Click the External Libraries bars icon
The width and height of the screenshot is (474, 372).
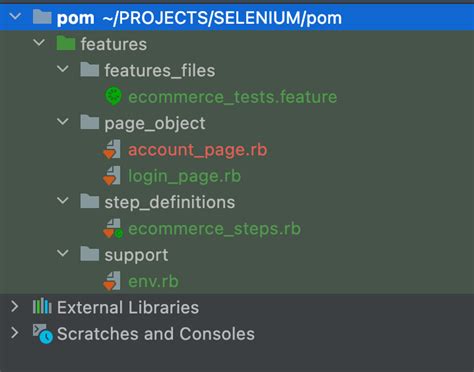click(42, 306)
